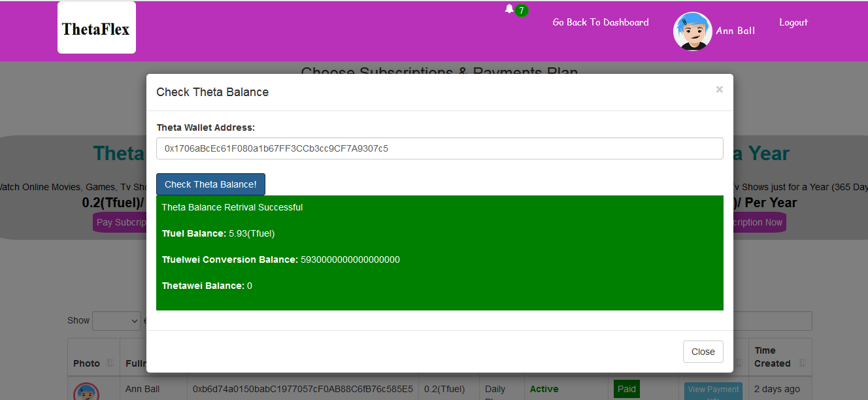Viewport: 868px width, 400px height.
Task: Close modal using the X icon
Action: pyautogui.click(x=719, y=90)
